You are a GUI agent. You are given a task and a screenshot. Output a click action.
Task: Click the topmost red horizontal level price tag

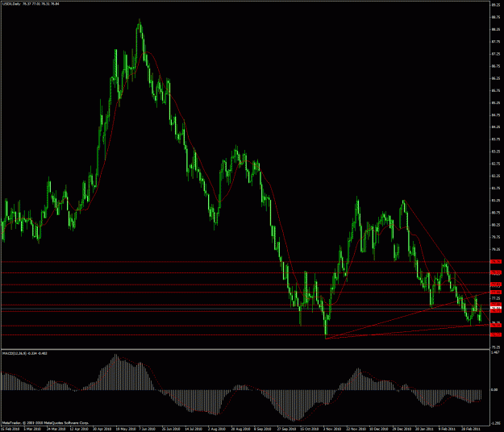point(496,262)
